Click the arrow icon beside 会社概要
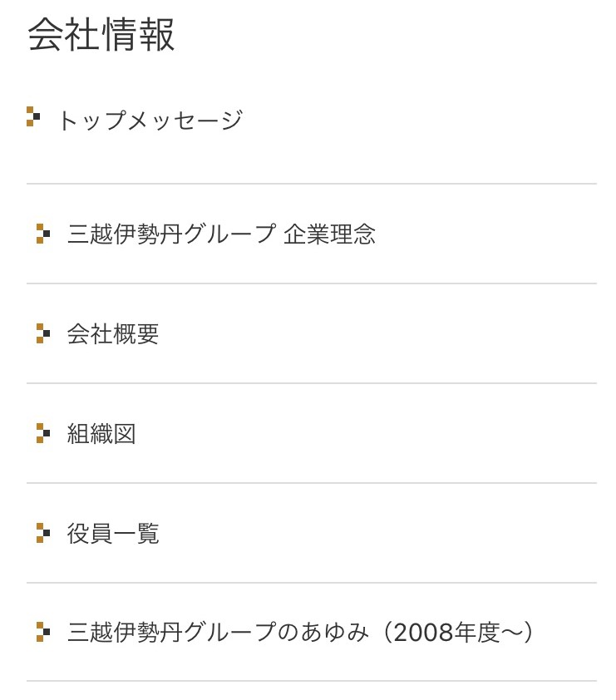This screenshot has width=616, height=700. [x=43, y=333]
